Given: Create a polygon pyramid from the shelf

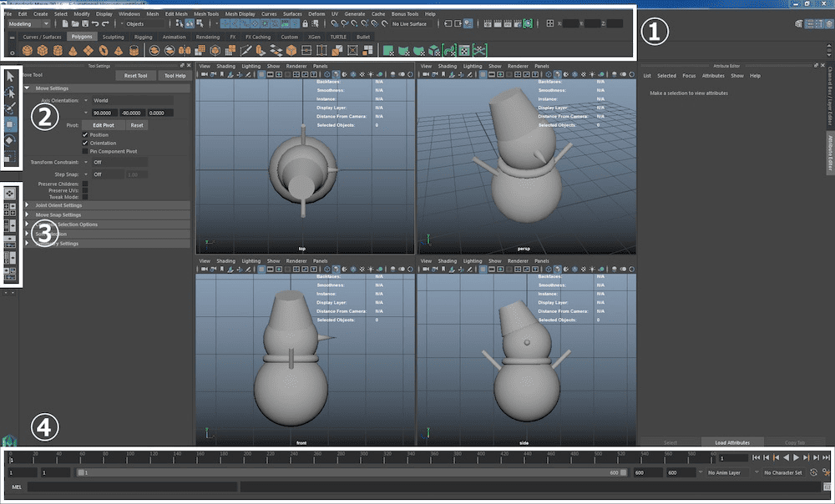Looking at the screenshot, I should click(x=119, y=51).
